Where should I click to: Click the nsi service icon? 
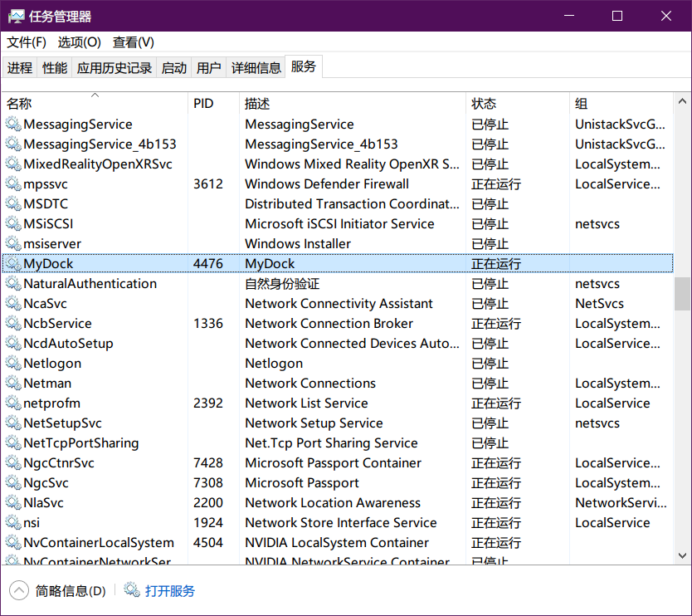click(13, 522)
